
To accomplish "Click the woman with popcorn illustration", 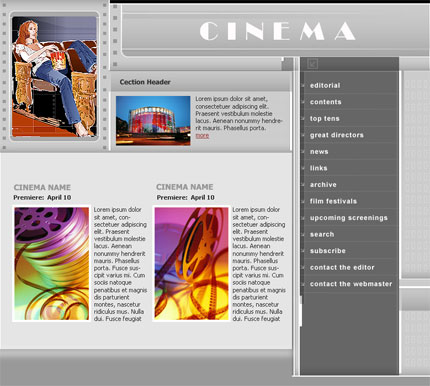I will (x=54, y=76).
